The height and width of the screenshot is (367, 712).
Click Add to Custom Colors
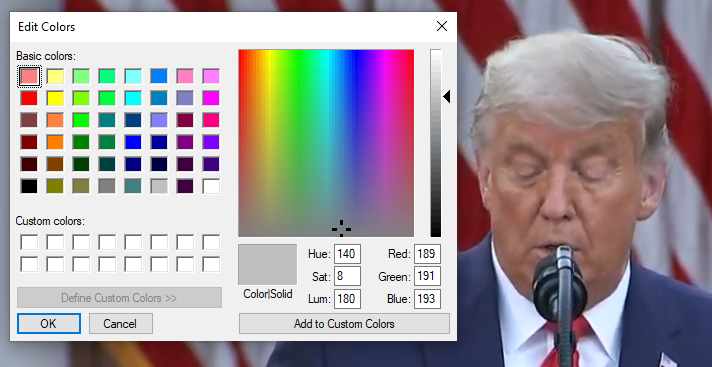pyautogui.click(x=344, y=323)
